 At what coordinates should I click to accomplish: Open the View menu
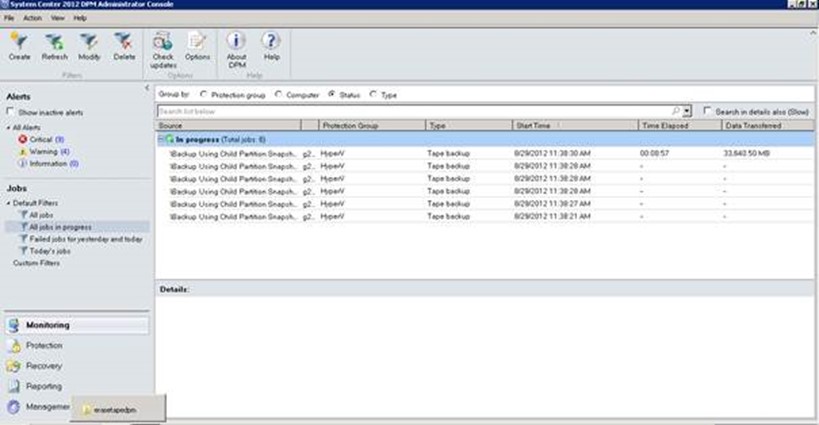coord(57,18)
